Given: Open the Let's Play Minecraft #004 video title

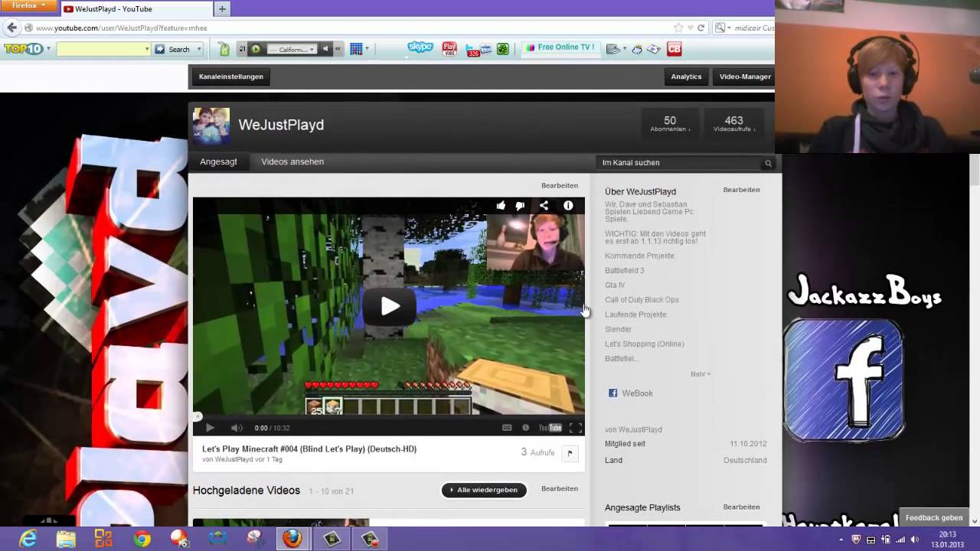Looking at the screenshot, I should 309,449.
